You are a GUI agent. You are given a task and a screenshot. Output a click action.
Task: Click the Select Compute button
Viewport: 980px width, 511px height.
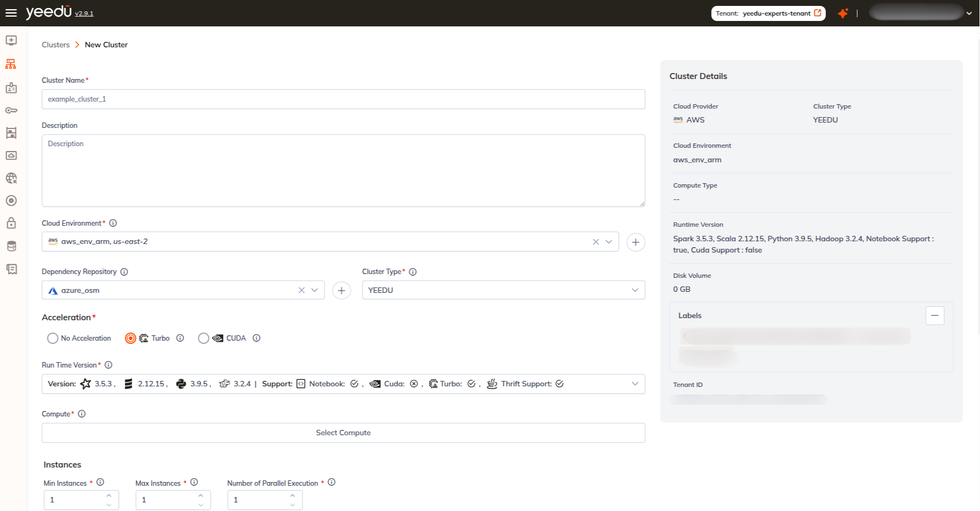343,433
